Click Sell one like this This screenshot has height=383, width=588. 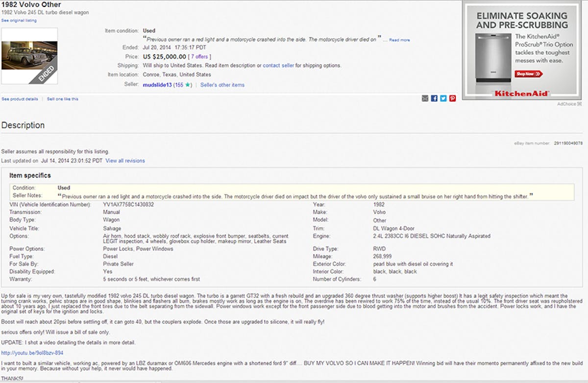tap(62, 99)
